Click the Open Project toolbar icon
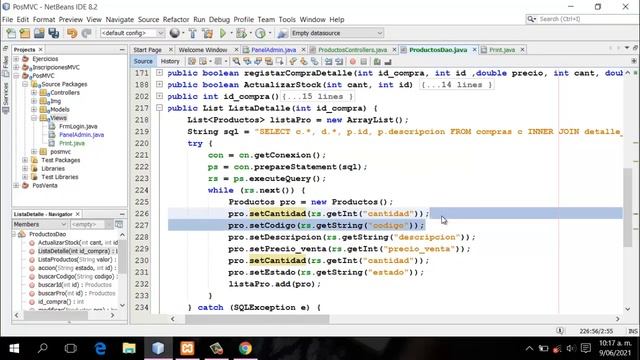 [x=39, y=33]
